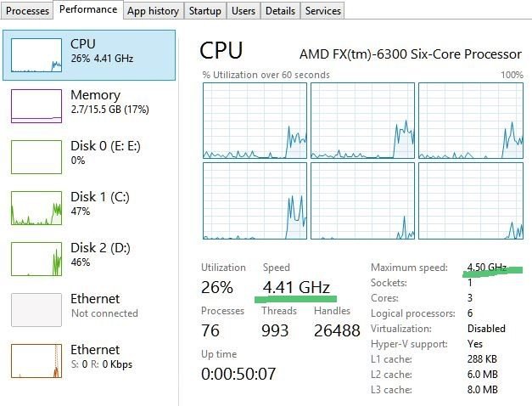Go to the Users tab

pyautogui.click(x=244, y=11)
